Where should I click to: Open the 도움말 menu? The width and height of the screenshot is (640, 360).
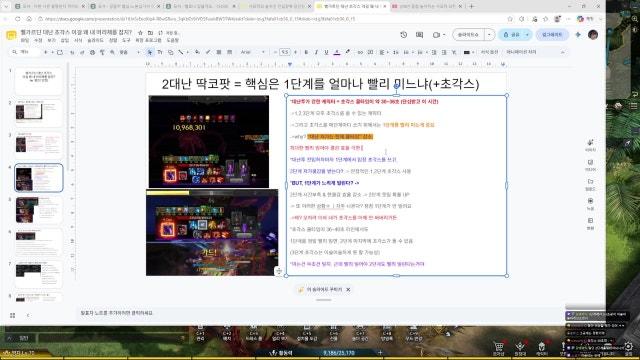coord(173,40)
